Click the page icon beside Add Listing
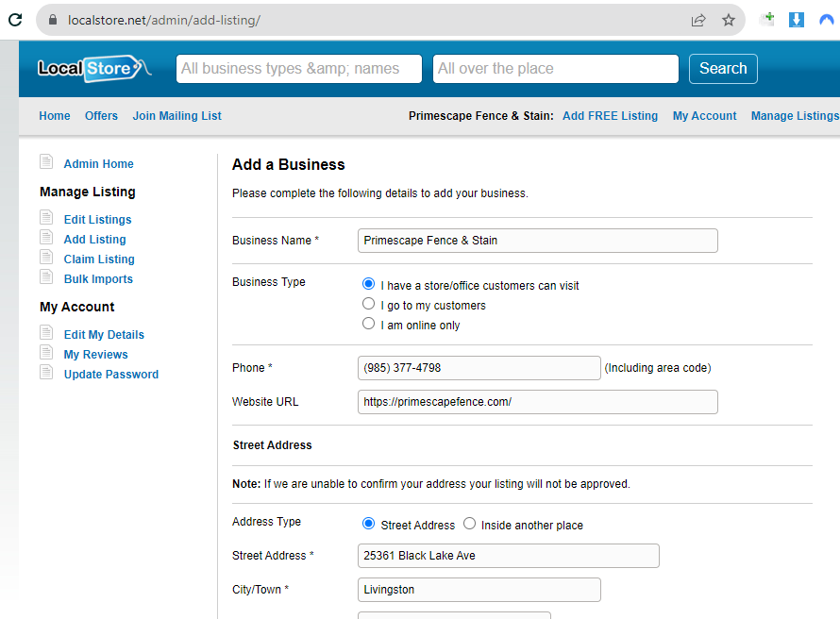 (x=46, y=237)
